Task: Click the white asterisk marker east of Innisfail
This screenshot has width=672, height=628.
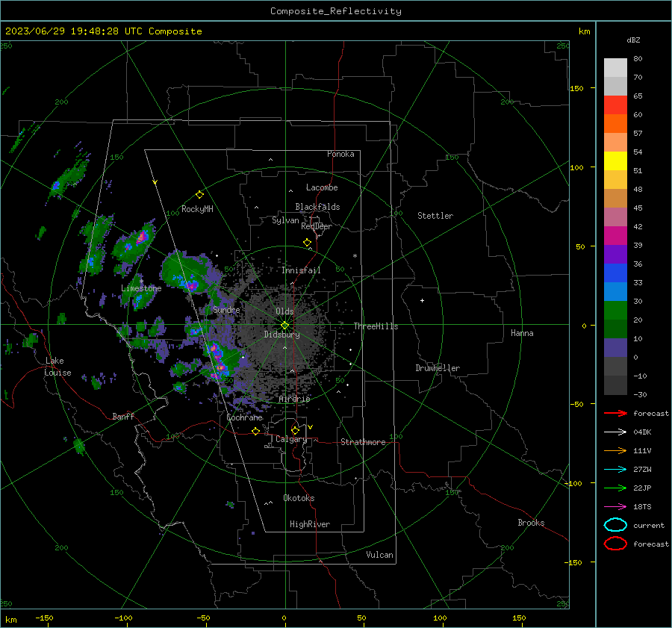Action: pos(355,256)
